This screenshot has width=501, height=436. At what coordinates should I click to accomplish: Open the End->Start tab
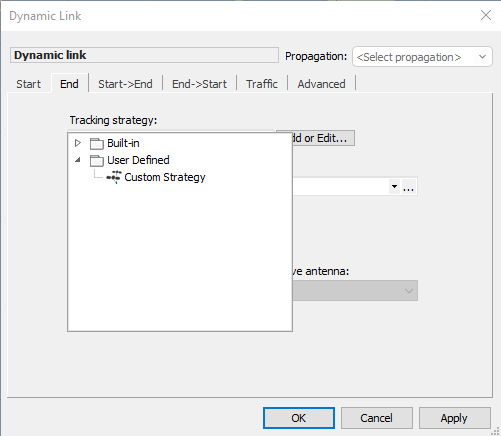[199, 84]
